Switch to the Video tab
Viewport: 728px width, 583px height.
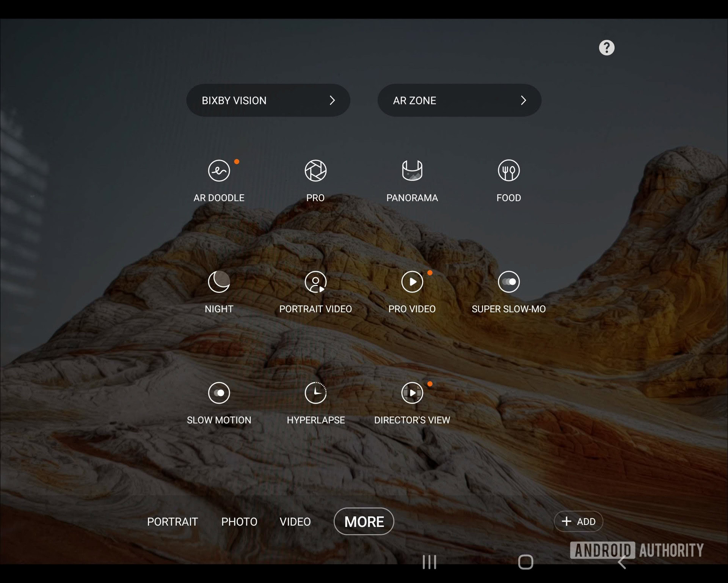[x=295, y=522]
